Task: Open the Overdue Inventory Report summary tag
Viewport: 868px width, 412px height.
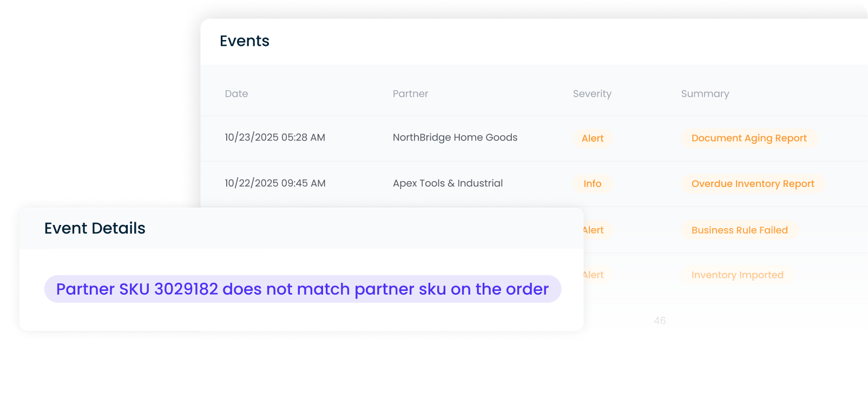Action: pyautogui.click(x=753, y=184)
